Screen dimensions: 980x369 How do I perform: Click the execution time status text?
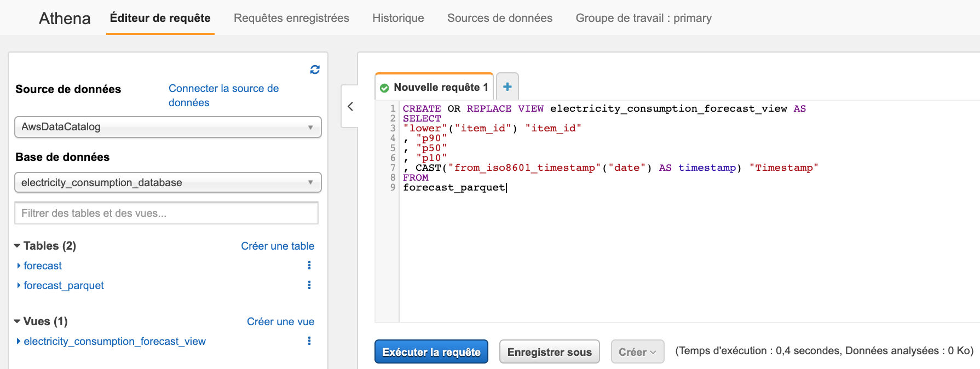pos(824,351)
